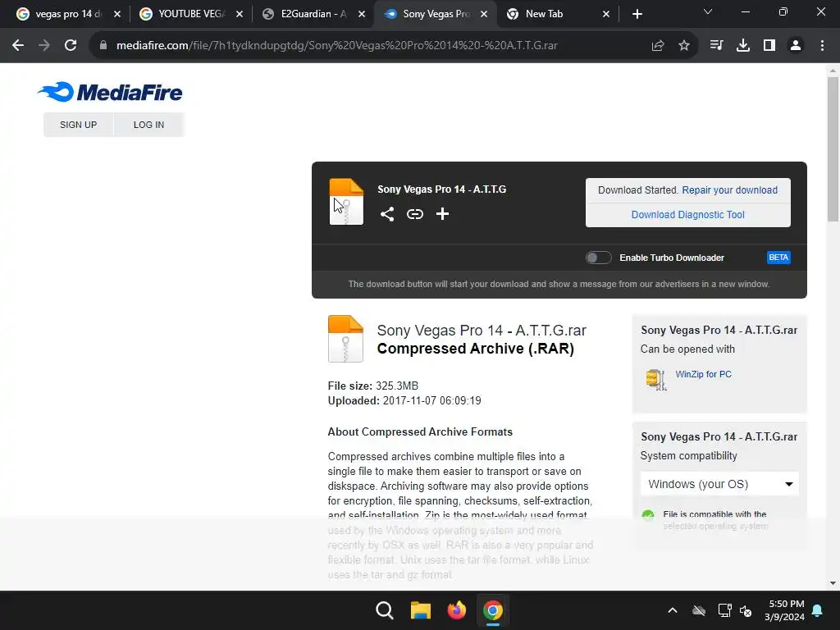Click the System compatibility label
This screenshot has height=630, width=840.
pyautogui.click(x=688, y=456)
